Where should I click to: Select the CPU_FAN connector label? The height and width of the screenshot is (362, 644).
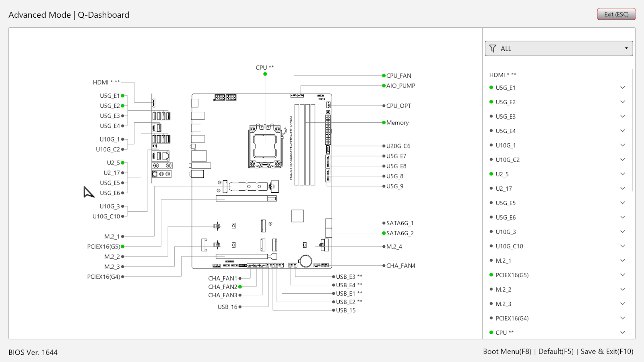(x=398, y=76)
